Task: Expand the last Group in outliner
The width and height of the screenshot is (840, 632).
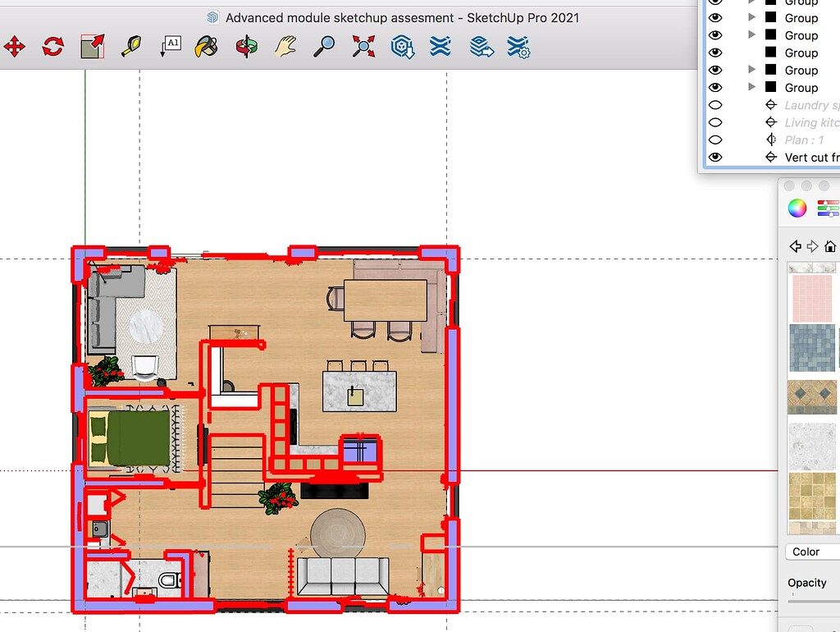Action: pyautogui.click(x=751, y=87)
